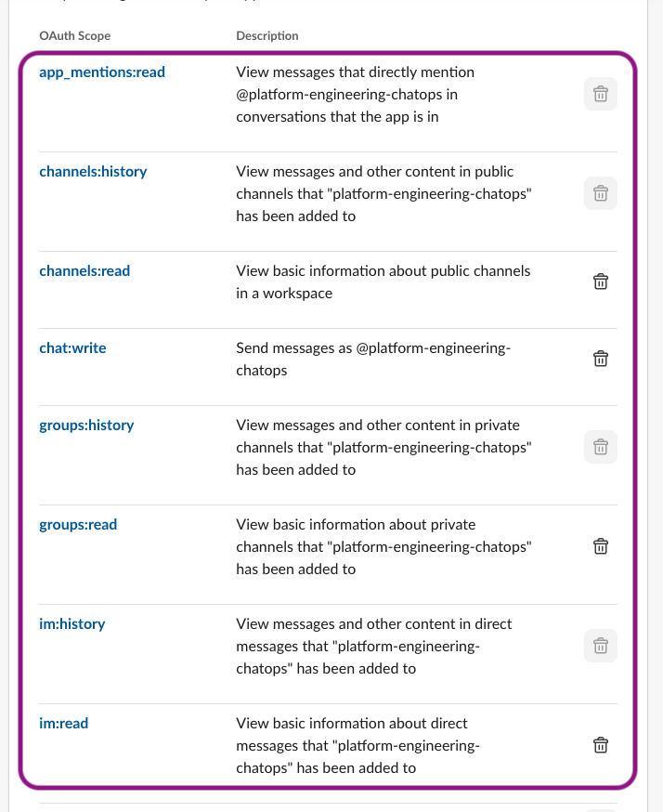The width and height of the screenshot is (663, 812).
Task: Delete the app_mentions:read scope
Action: click(x=600, y=94)
